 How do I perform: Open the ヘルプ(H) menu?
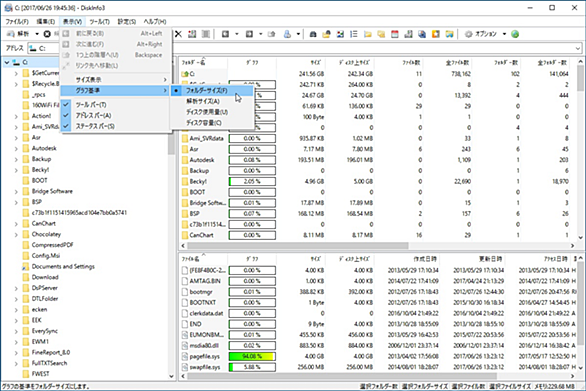pos(155,22)
